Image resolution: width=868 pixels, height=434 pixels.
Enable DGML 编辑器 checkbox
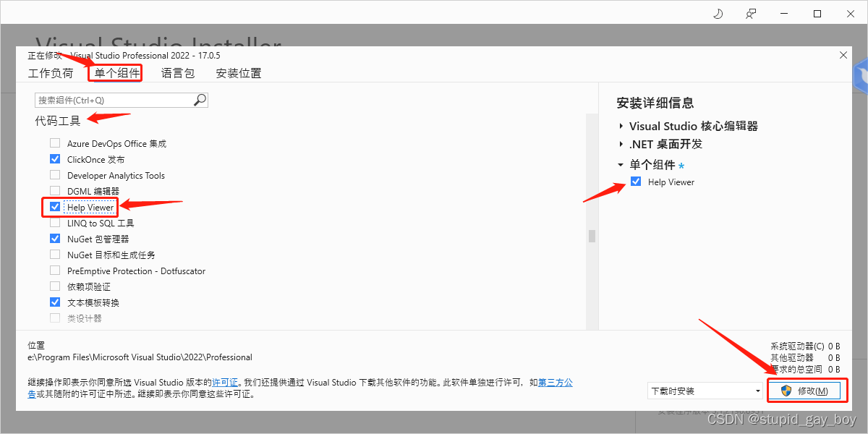coord(55,191)
